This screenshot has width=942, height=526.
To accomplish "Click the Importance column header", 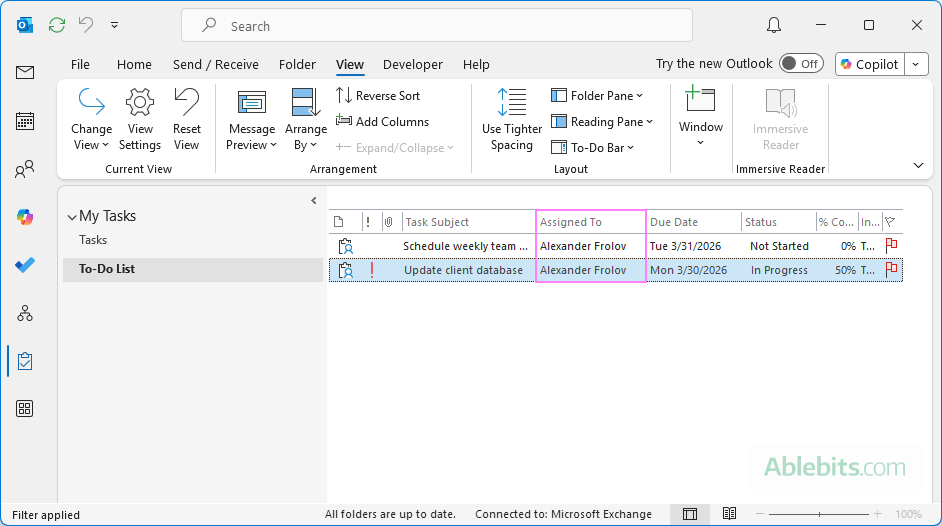I will [368, 222].
